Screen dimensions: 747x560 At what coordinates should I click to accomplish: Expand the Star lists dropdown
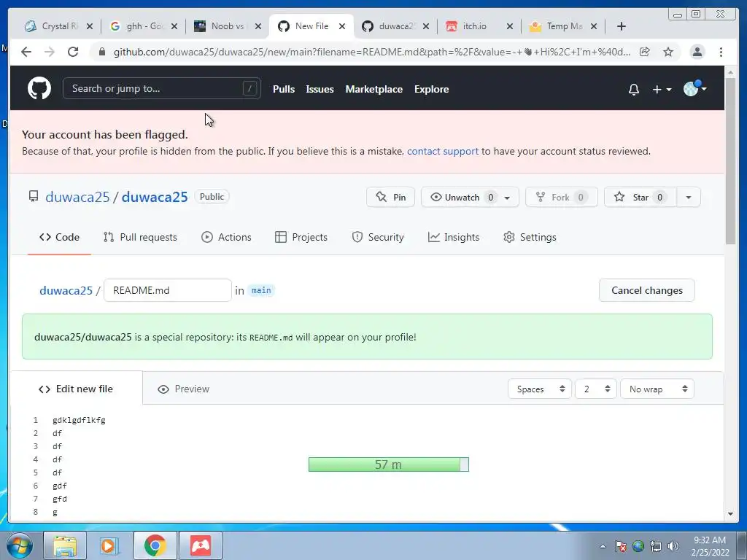click(689, 197)
